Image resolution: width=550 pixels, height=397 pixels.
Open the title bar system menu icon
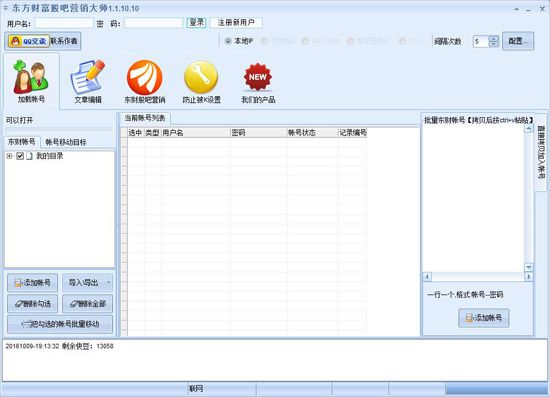tap(6, 8)
